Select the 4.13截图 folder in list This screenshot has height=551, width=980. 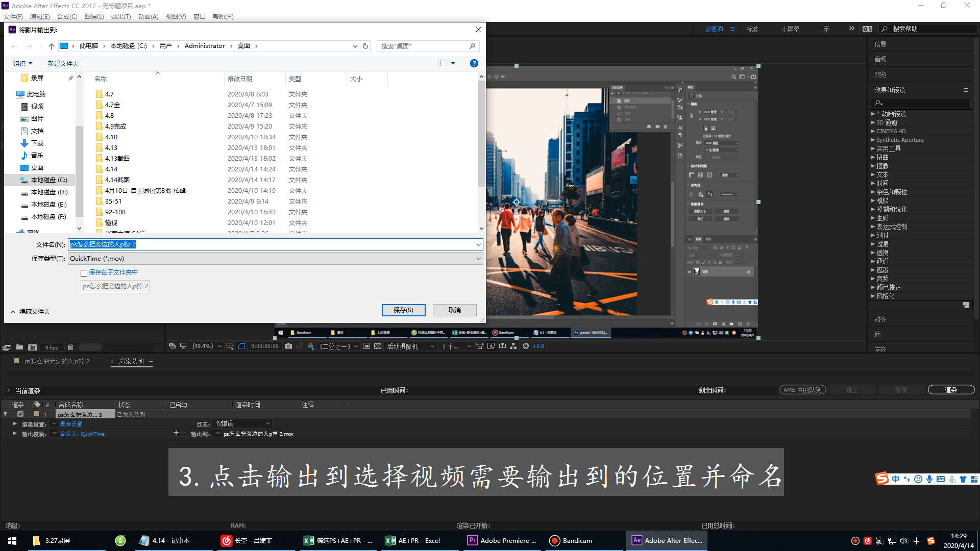click(x=117, y=158)
